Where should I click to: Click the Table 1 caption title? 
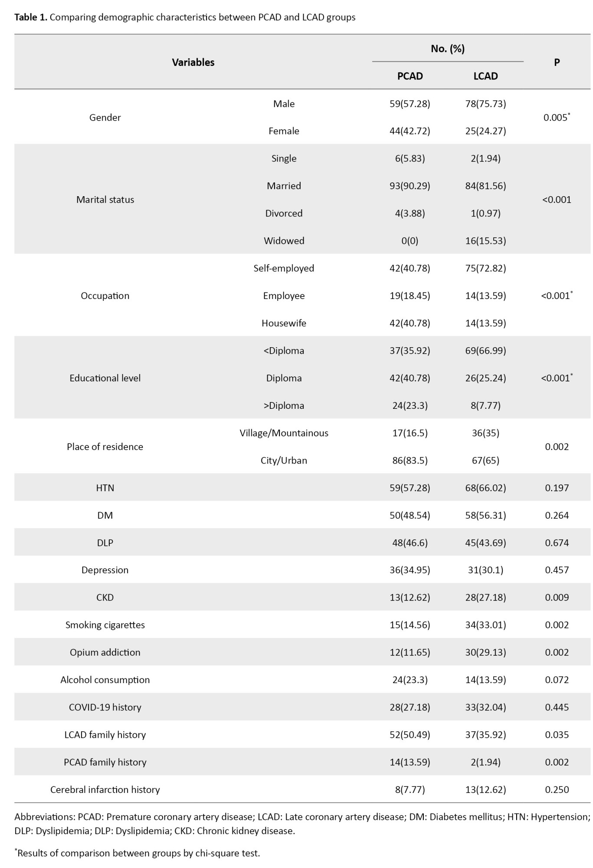(185, 17)
